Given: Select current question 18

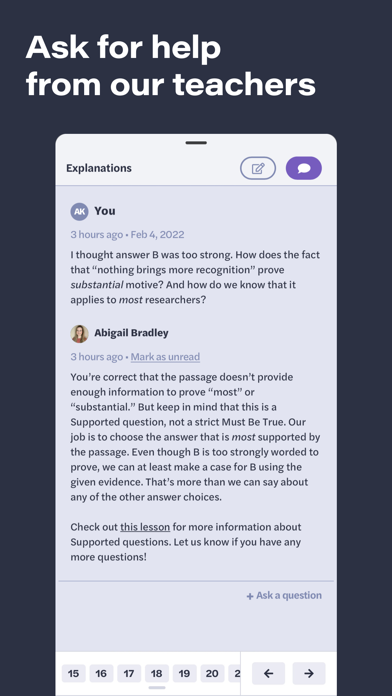Looking at the screenshot, I should click(157, 674).
